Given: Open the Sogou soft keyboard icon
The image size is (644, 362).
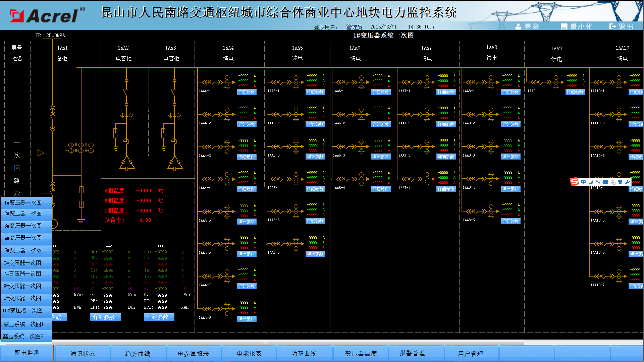Looking at the screenshot, I should (605, 182).
